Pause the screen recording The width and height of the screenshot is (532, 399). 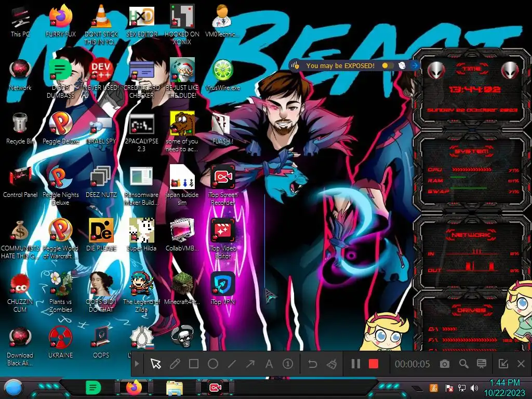[x=355, y=364]
